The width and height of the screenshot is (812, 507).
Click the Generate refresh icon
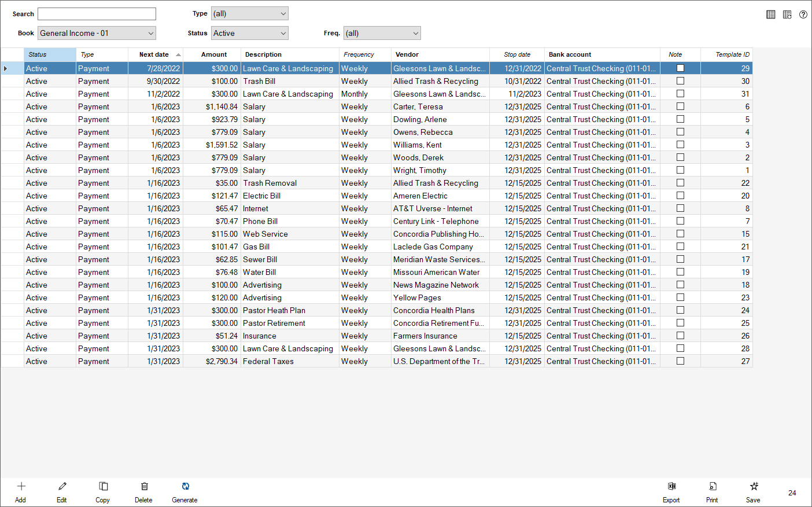(185, 487)
